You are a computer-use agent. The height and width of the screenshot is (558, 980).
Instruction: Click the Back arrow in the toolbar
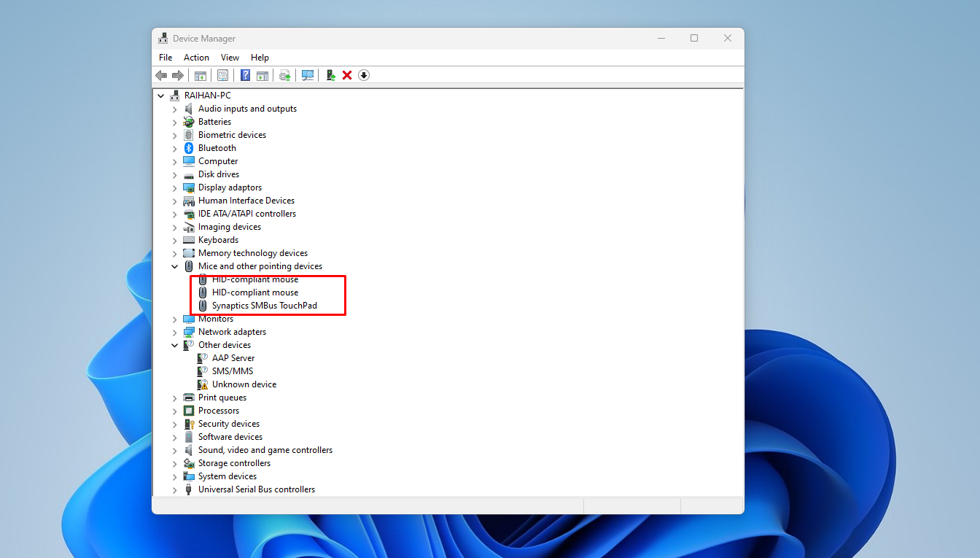point(161,75)
